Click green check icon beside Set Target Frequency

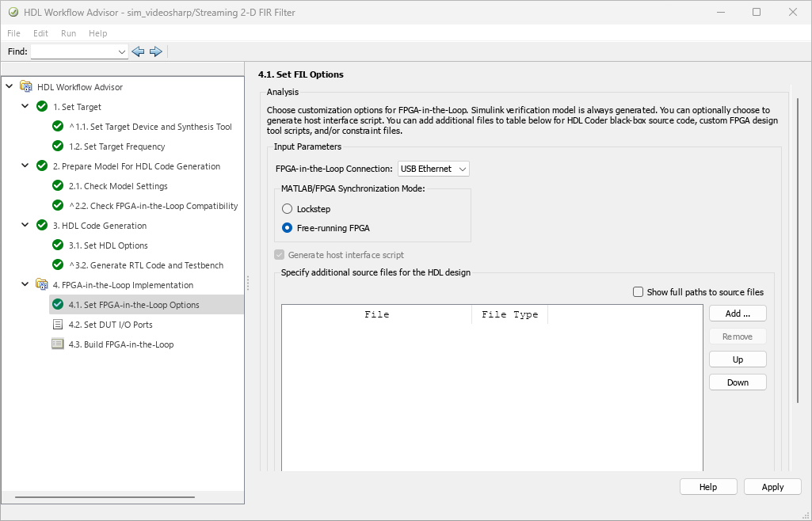tap(57, 146)
